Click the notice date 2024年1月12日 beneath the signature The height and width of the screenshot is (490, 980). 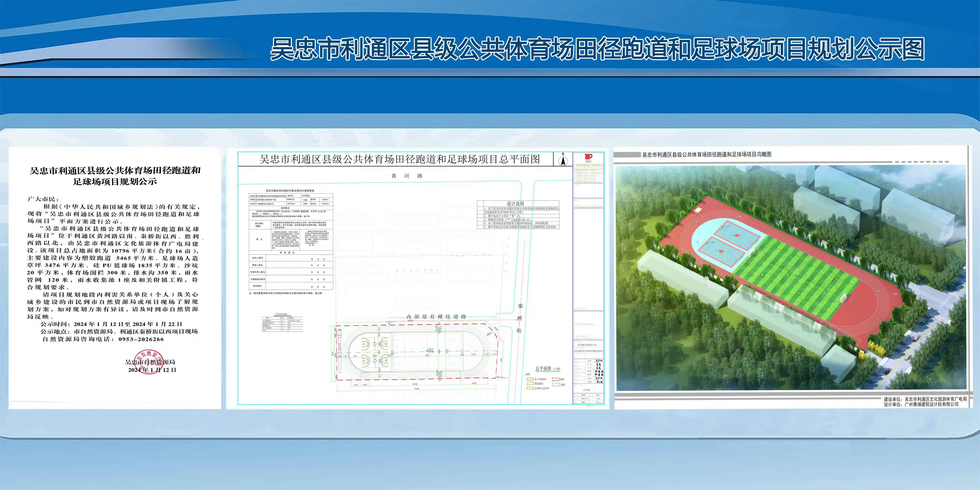click(x=152, y=370)
